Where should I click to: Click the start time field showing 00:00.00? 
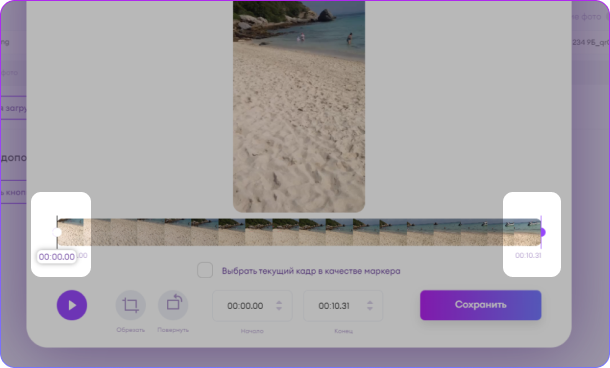(x=252, y=306)
